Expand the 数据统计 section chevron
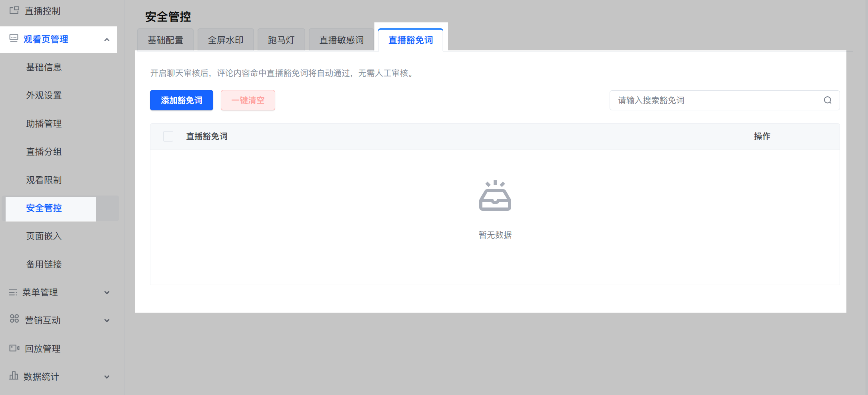This screenshot has height=395, width=868. coord(107,377)
